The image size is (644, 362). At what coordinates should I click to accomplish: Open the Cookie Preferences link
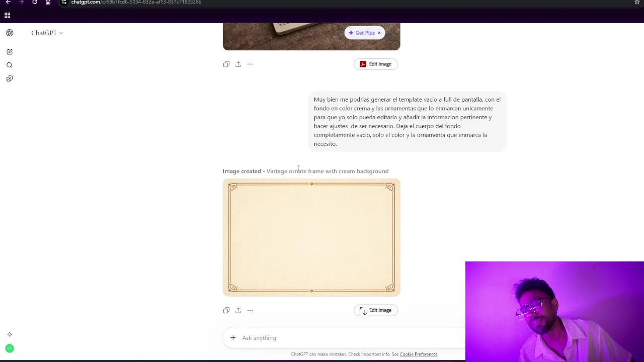click(x=419, y=354)
